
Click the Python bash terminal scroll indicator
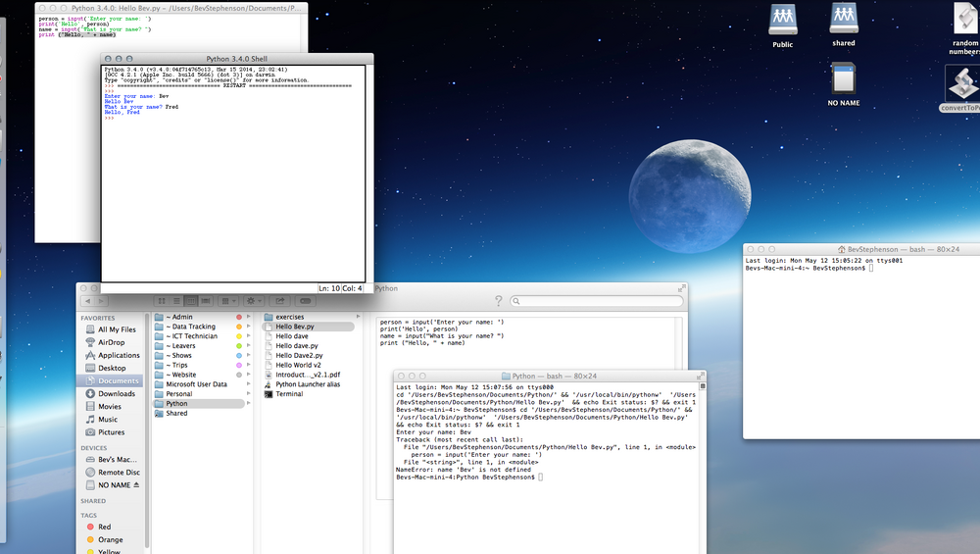(703, 386)
